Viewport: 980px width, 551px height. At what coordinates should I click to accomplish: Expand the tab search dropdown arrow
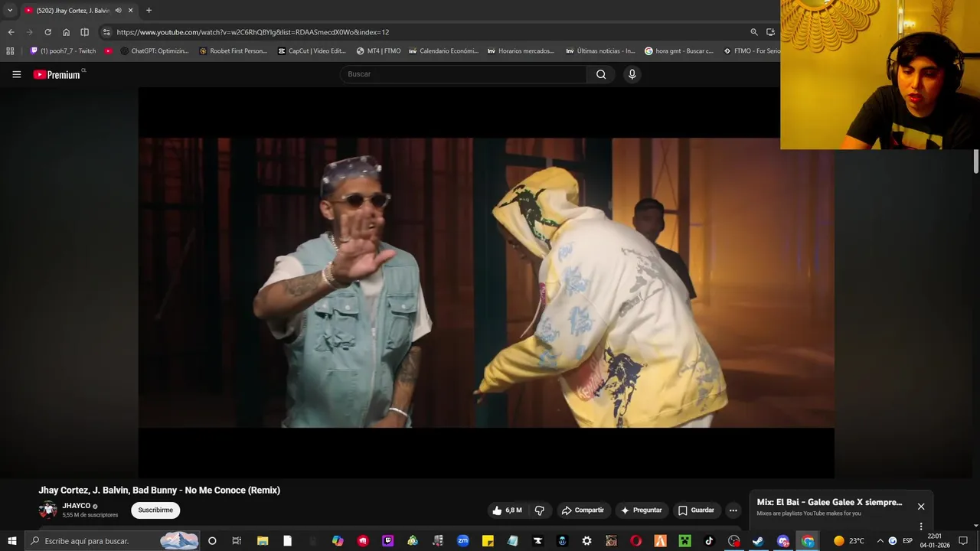[x=9, y=11]
